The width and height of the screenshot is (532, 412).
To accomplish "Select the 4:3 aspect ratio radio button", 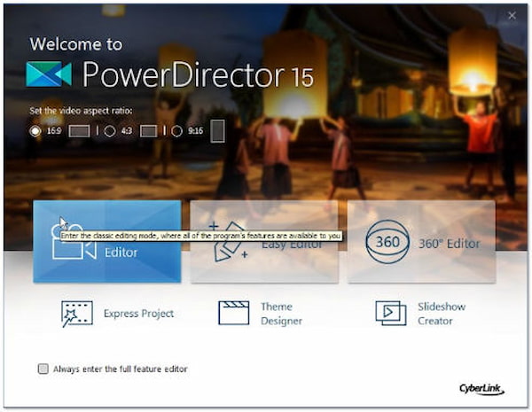I will (x=110, y=131).
